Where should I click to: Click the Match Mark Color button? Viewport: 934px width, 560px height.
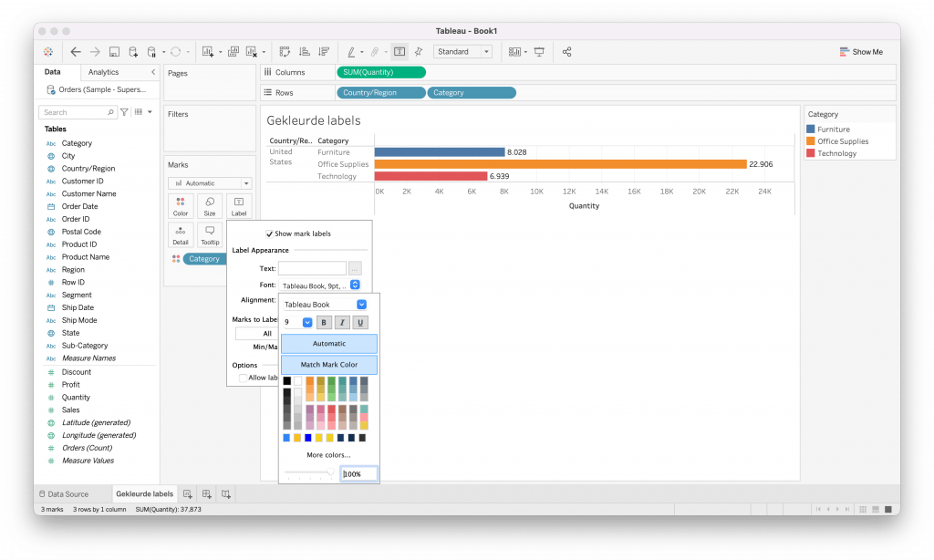click(x=329, y=365)
